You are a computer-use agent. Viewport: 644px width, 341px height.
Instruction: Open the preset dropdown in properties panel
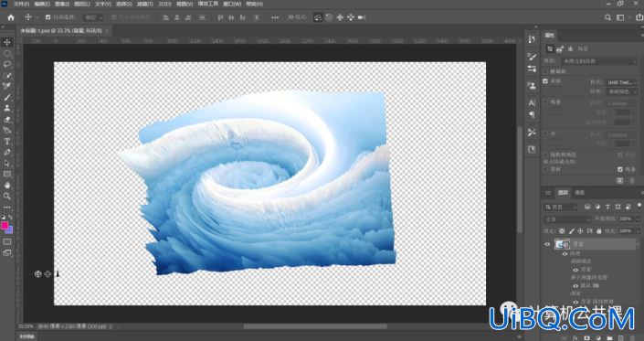point(599,61)
